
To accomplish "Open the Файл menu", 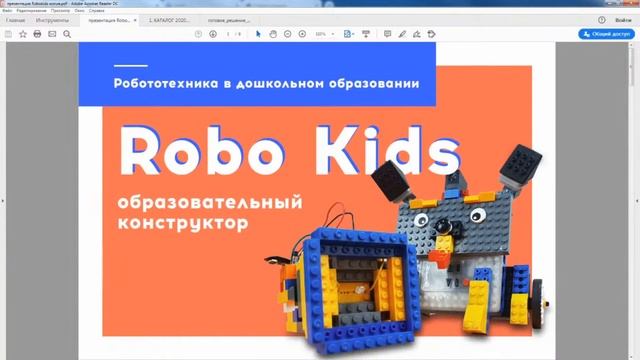I will (x=7, y=11).
